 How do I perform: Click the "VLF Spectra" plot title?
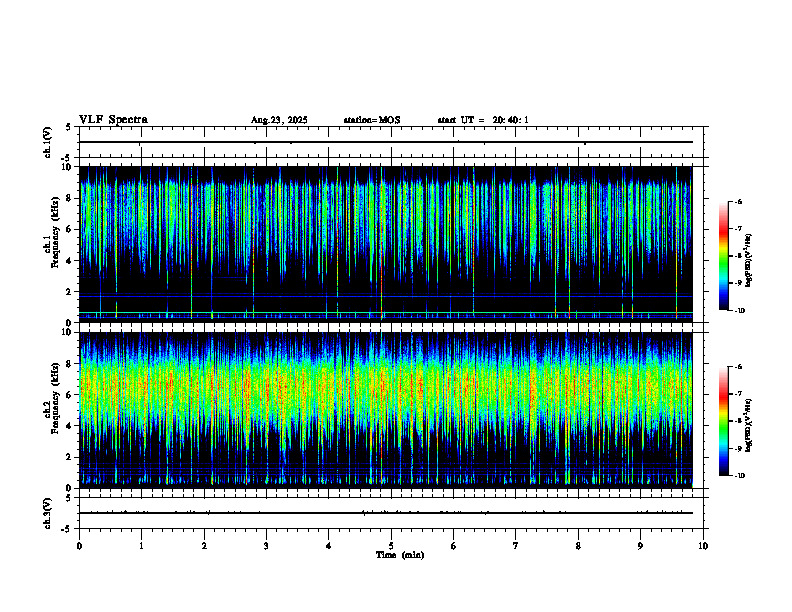click(x=113, y=119)
